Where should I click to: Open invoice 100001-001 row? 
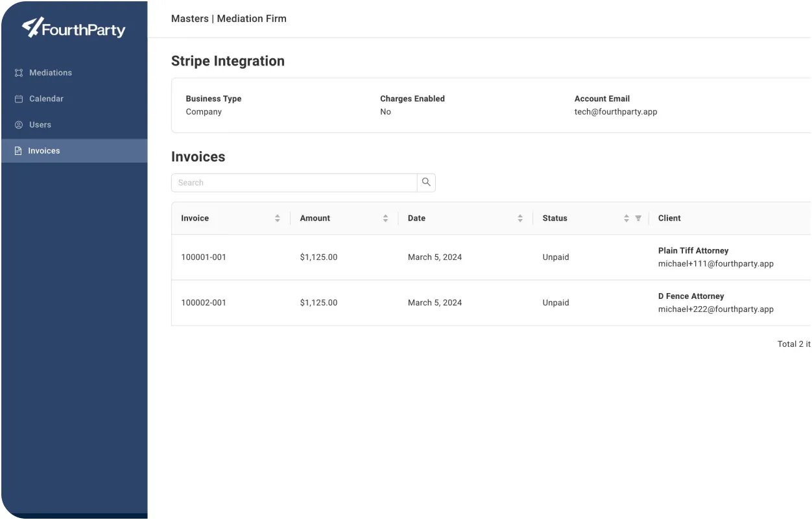tap(204, 257)
